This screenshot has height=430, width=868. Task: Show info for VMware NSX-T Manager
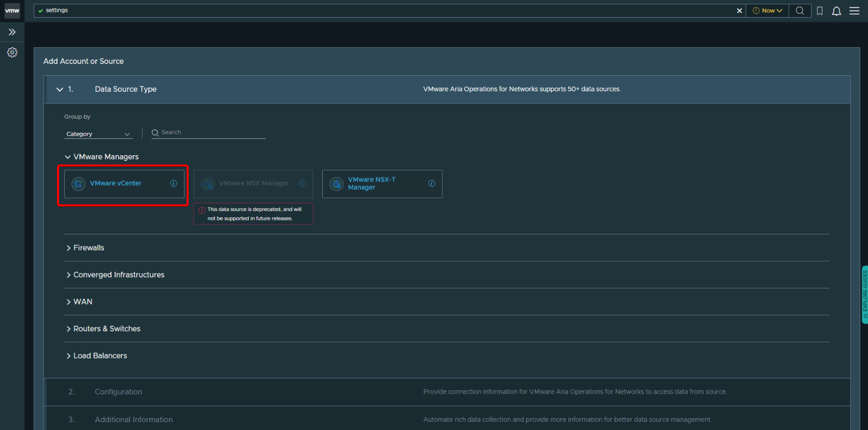431,184
